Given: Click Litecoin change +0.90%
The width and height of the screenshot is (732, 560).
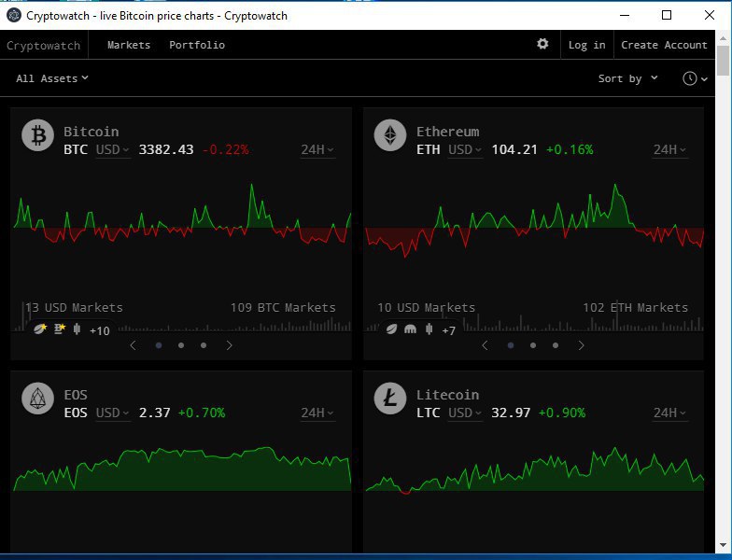Looking at the screenshot, I should pos(562,413).
